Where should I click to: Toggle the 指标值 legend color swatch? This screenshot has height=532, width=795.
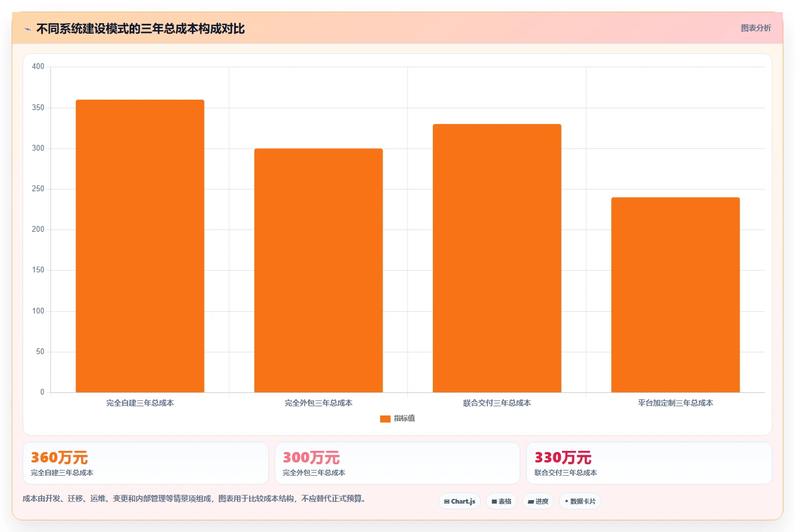385,419
